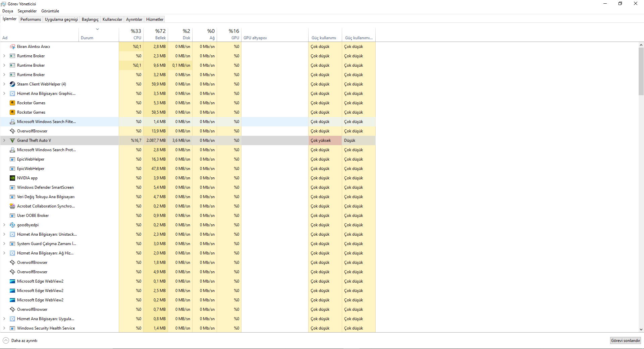Click the scrollbar up arrow
Image resolution: width=644 pixels, height=349 pixels.
[641, 45]
